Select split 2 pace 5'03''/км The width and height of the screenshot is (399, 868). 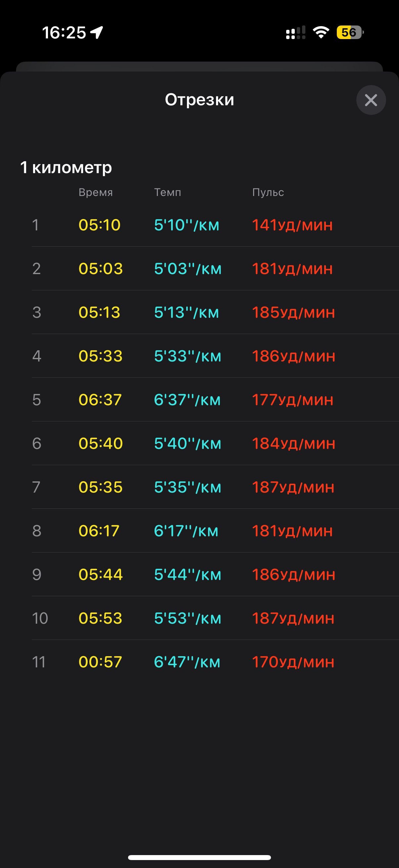(188, 268)
